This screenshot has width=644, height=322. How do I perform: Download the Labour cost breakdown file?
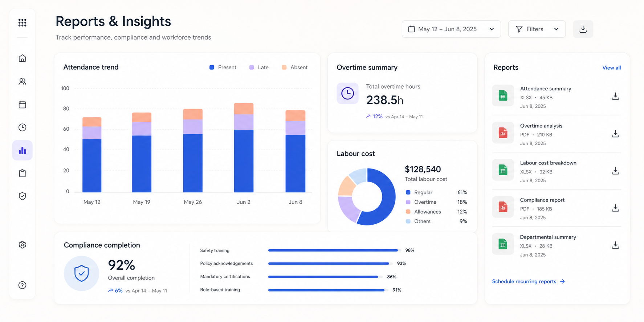615,171
